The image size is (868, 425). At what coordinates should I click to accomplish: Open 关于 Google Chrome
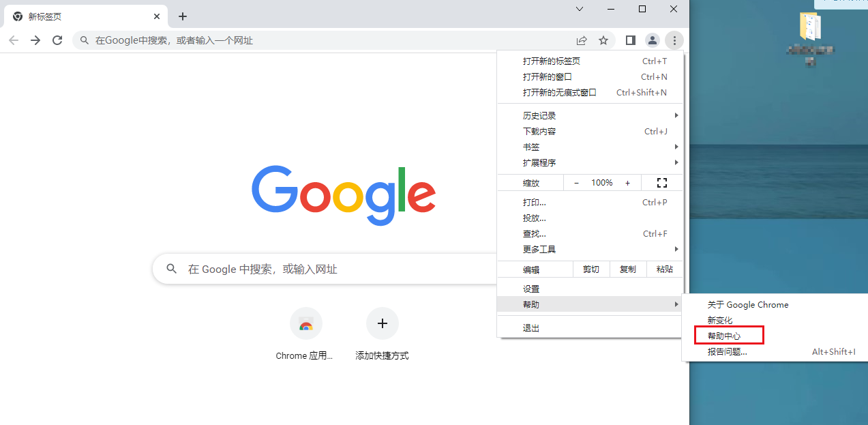coord(775,304)
